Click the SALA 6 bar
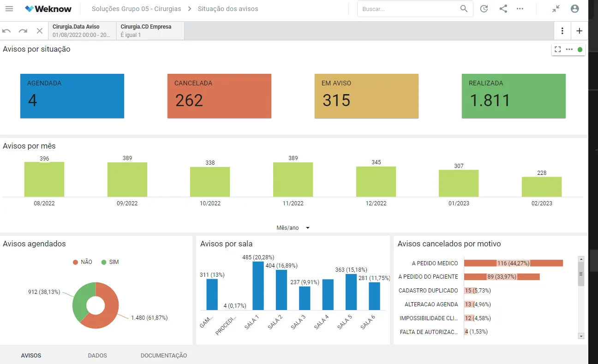This screenshot has height=364, width=598. pyautogui.click(x=374, y=296)
